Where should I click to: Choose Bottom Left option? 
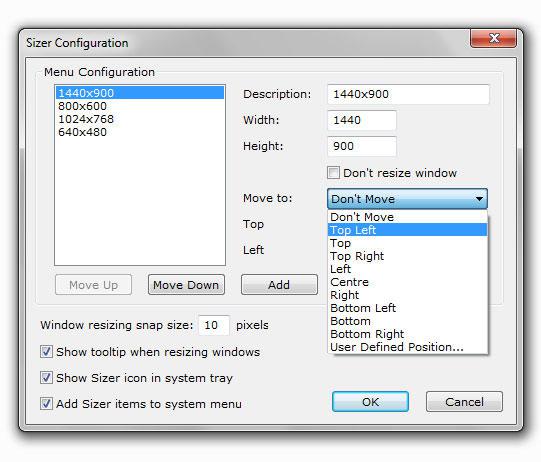407,308
